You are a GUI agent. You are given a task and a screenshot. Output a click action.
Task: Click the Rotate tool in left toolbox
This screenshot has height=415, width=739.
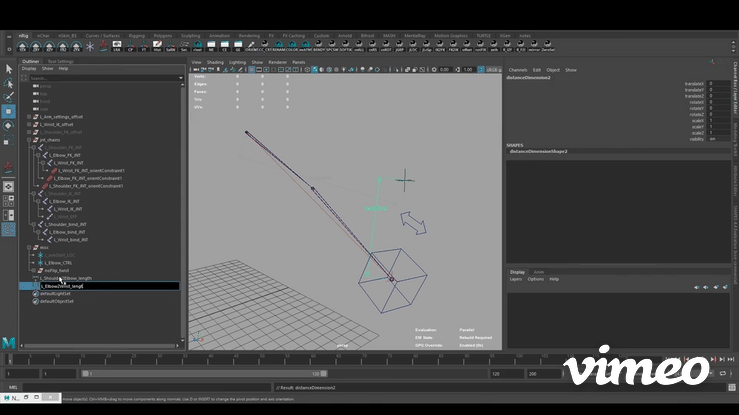(x=9, y=125)
